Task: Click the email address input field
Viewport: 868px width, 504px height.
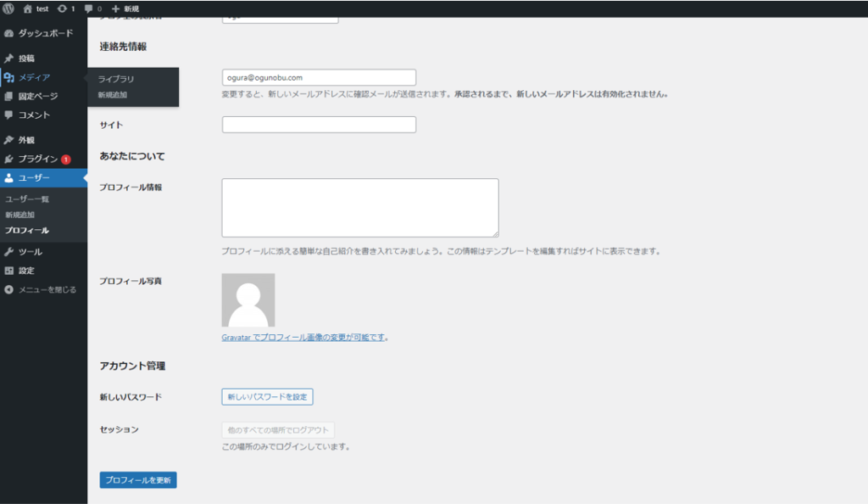Action: point(319,77)
